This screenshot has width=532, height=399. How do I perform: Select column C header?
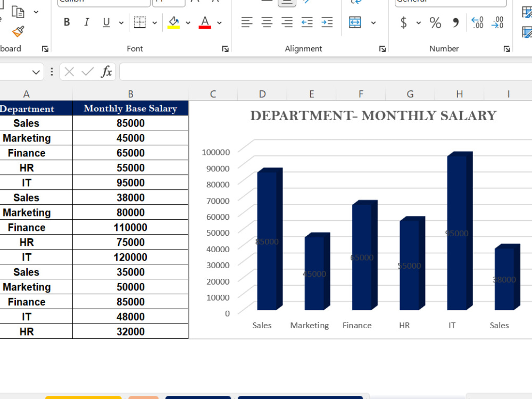(x=213, y=94)
